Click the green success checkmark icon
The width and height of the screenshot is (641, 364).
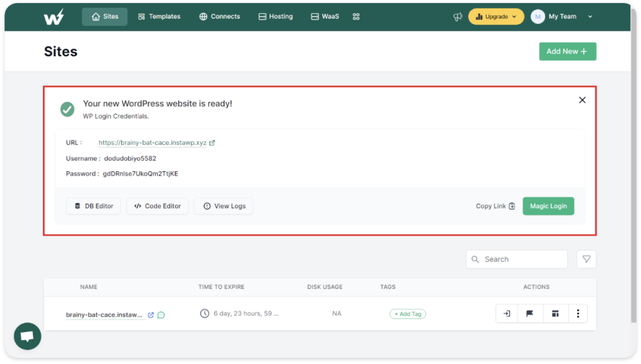coord(68,109)
